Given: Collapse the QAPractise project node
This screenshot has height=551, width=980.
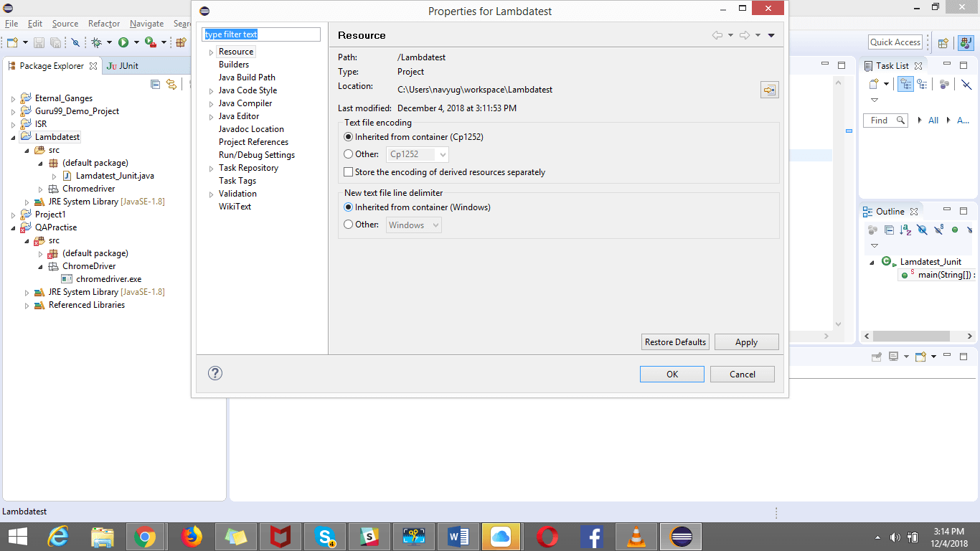Looking at the screenshot, I should pyautogui.click(x=13, y=227).
